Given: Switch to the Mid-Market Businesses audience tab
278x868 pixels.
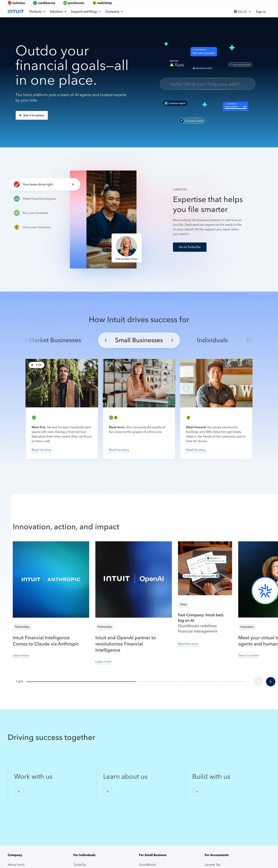Looking at the screenshot, I should (x=53, y=340).
